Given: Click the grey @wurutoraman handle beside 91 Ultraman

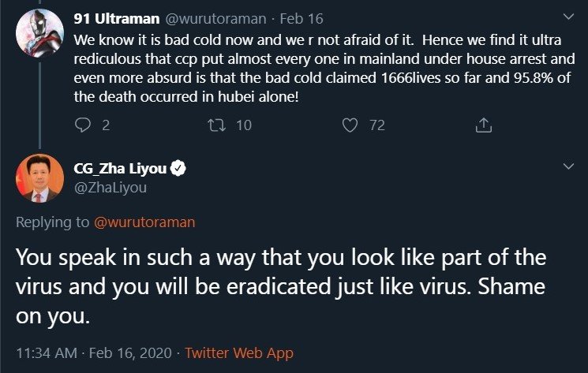Looking at the screenshot, I should tap(215, 19).
